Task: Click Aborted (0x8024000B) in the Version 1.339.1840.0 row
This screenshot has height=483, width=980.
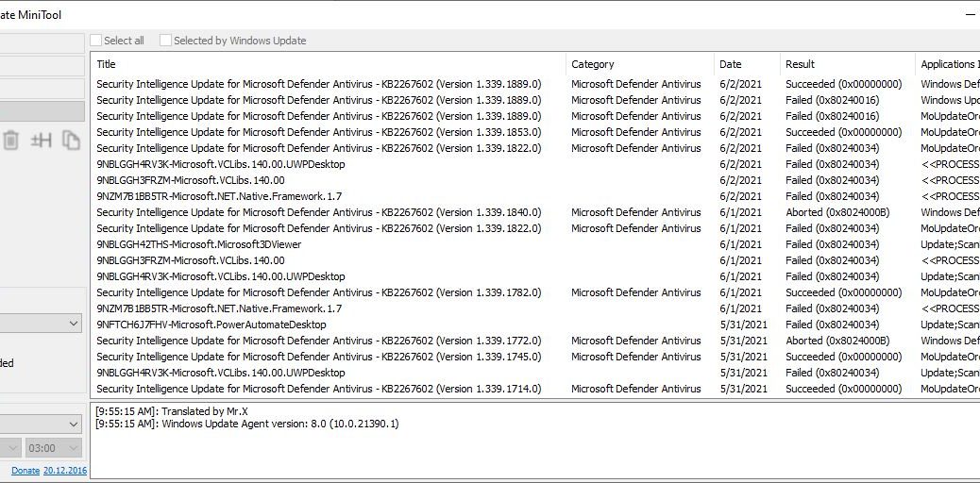Action: point(837,212)
